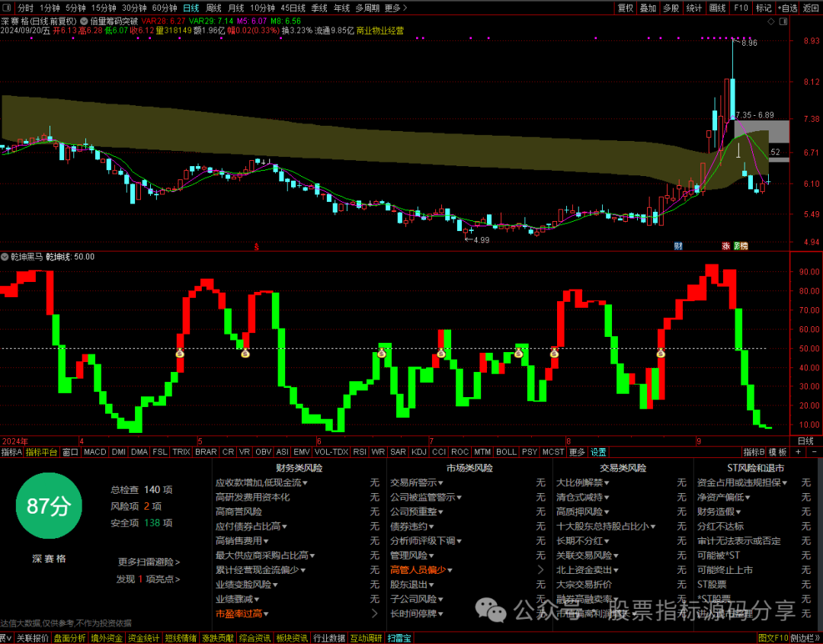Select the BOLL indicator

[x=507, y=452]
